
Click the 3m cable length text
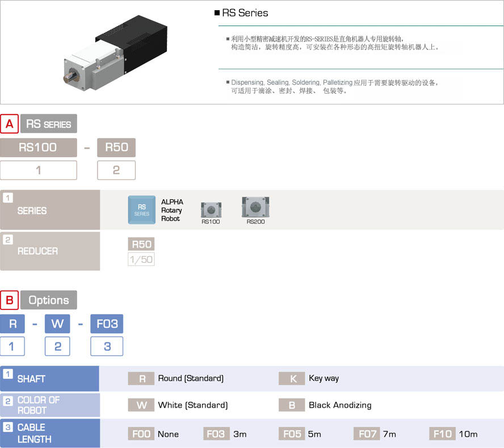click(240, 434)
